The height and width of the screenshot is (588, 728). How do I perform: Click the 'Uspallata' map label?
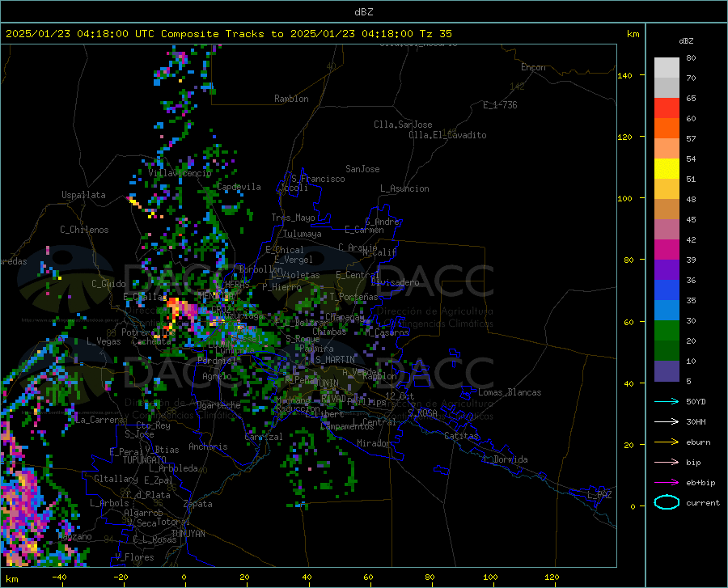point(83,196)
